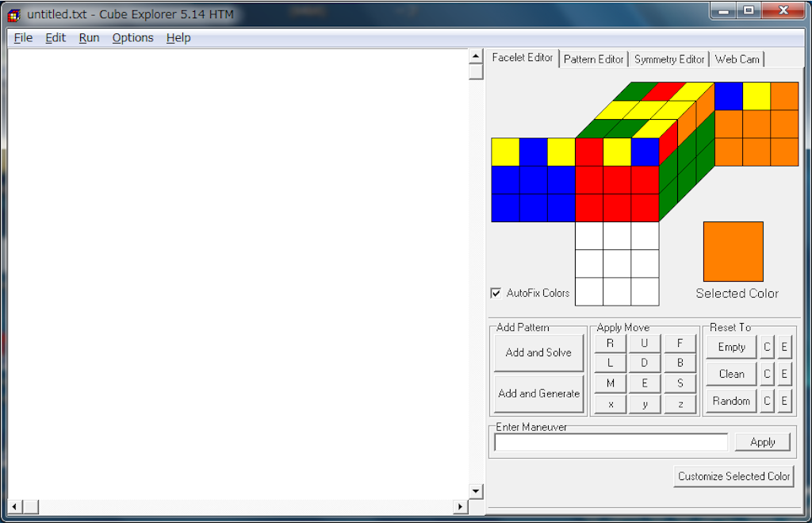Toggle the AutoFix Colors checkbox

(496, 293)
